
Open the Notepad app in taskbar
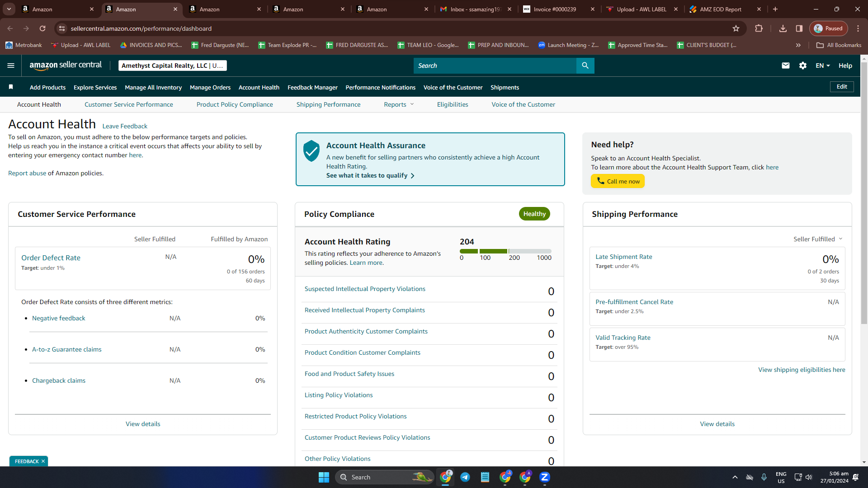click(x=485, y=477)
